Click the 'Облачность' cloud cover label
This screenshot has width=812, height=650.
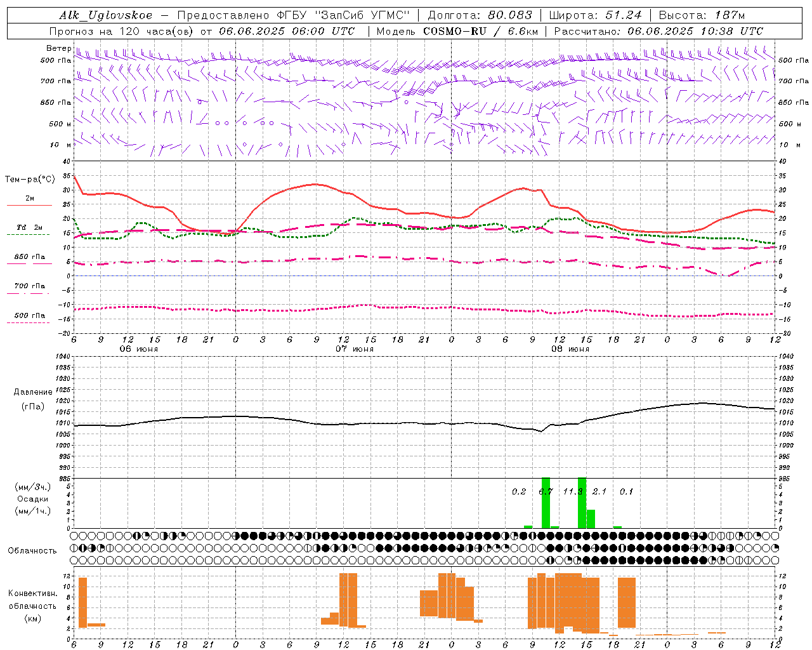(x=32, y=550)
